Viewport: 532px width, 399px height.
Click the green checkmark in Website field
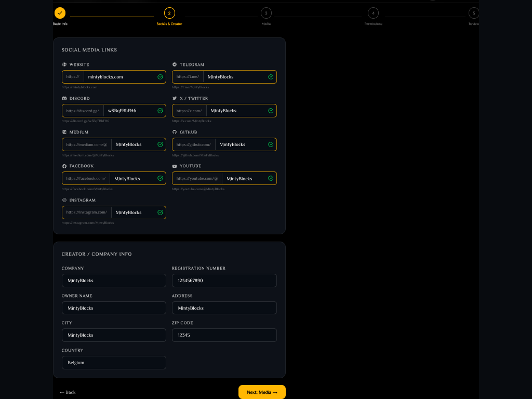tap(160, 77)
